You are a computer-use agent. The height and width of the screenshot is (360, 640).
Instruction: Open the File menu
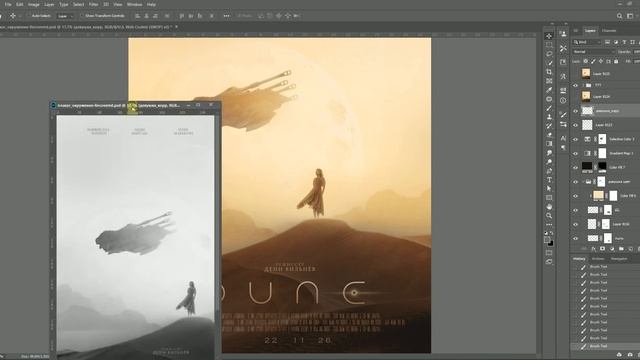point(8,4)
